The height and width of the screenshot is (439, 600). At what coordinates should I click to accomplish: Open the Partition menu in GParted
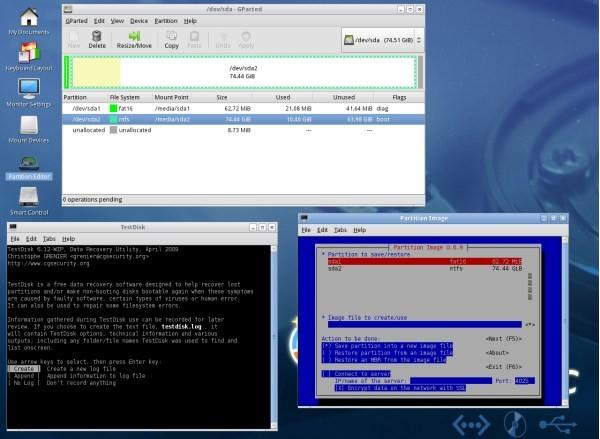click(166, 21)
